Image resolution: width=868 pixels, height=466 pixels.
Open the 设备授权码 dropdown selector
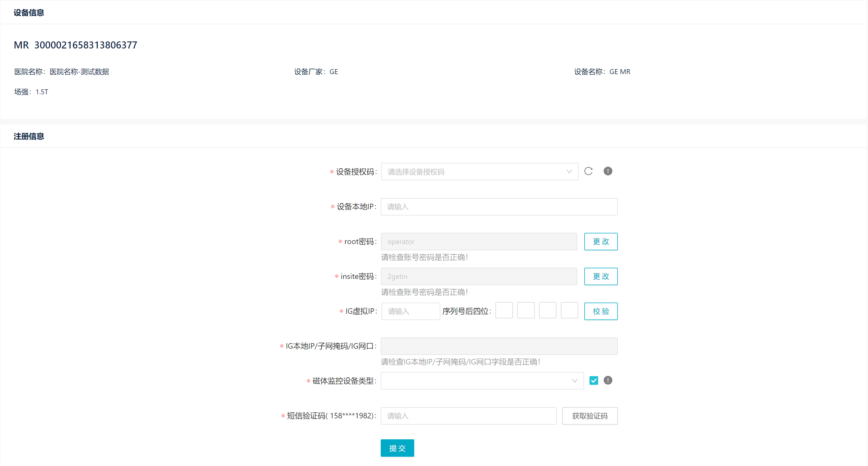[x=479, y=172]
